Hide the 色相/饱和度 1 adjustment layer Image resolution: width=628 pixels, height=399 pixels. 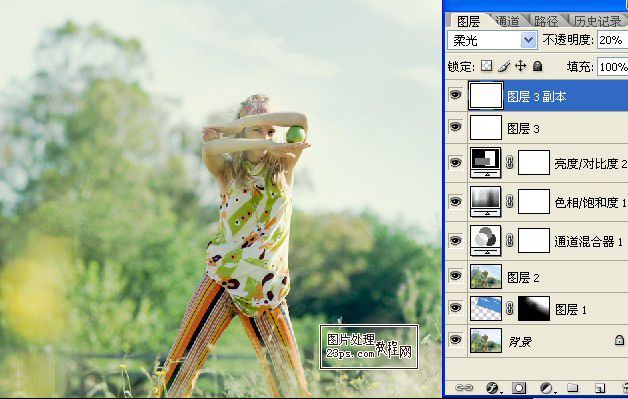(x=456, y=202)
